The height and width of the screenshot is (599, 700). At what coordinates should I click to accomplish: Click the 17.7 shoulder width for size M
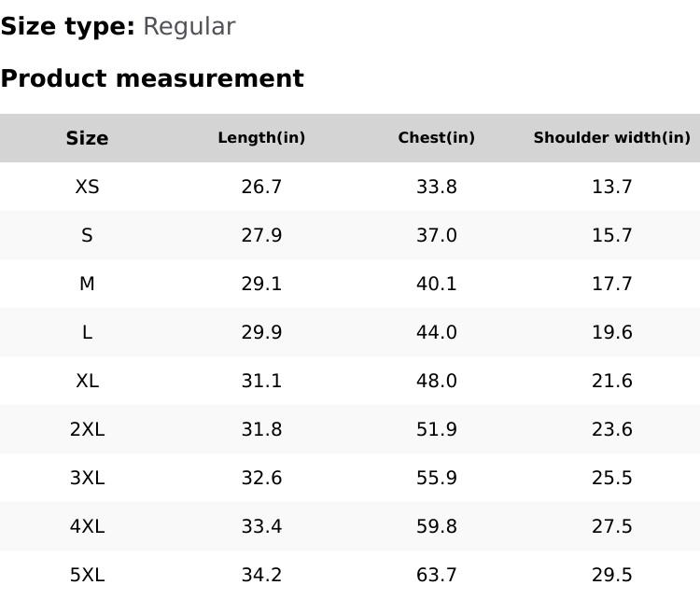click(x=611, y=284)
